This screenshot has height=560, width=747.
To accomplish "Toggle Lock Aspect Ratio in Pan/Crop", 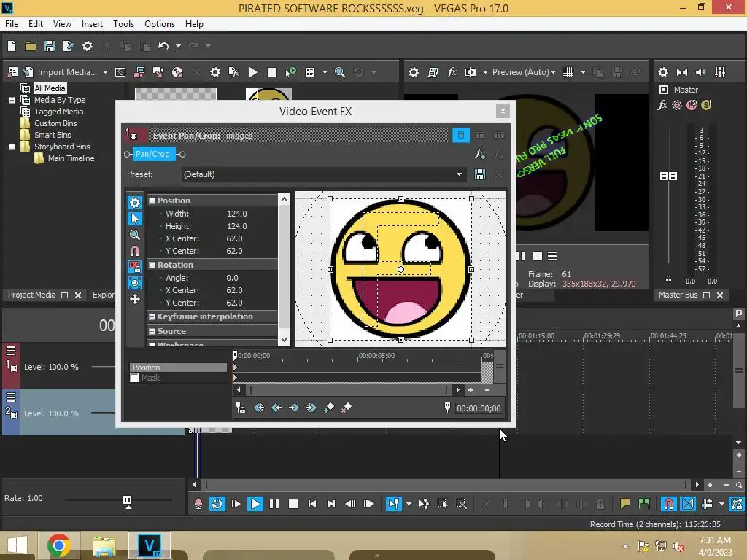I will 135,267.
